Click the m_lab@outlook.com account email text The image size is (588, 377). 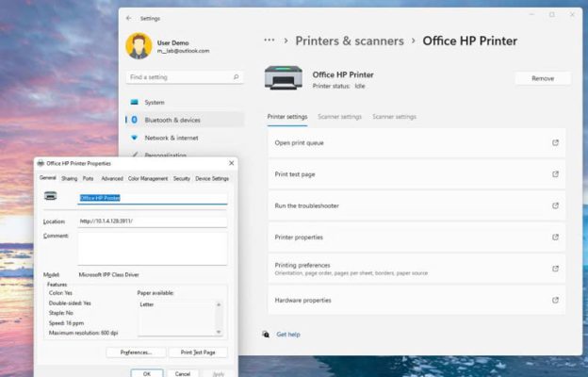183,51
